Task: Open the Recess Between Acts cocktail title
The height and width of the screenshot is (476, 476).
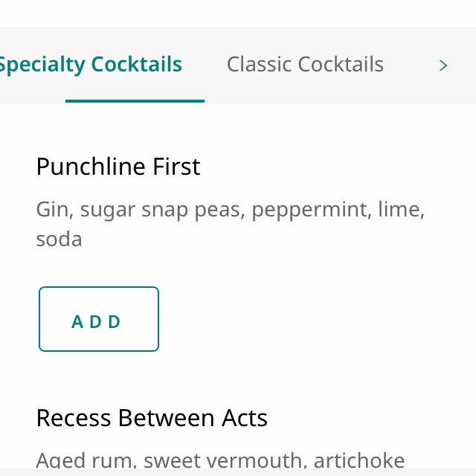Action: [152, 418]
